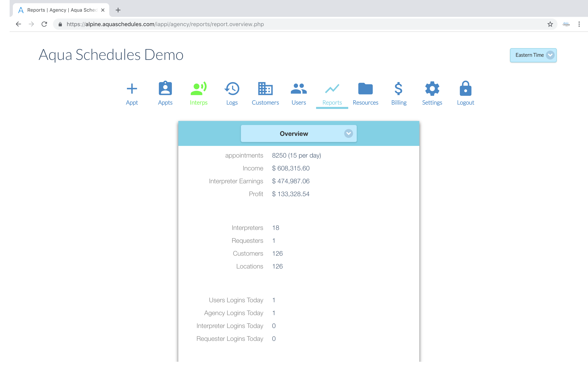
Task: Click the Users Logins Today label
Action: pyautogui.click(x=236, y=300)
